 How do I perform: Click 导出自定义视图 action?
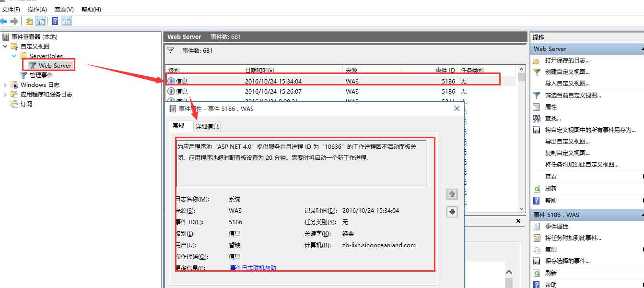(x=567, y=142)
